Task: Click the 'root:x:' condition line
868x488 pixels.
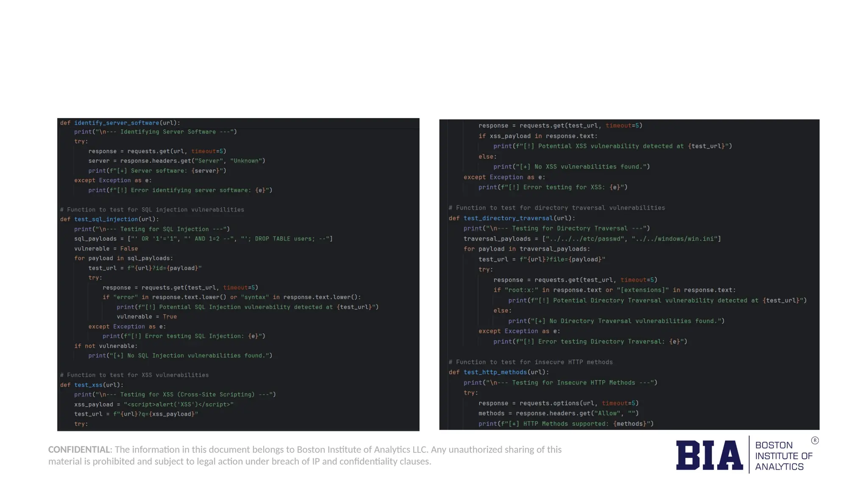Action: pyautogui.click(x=614, y=290)
